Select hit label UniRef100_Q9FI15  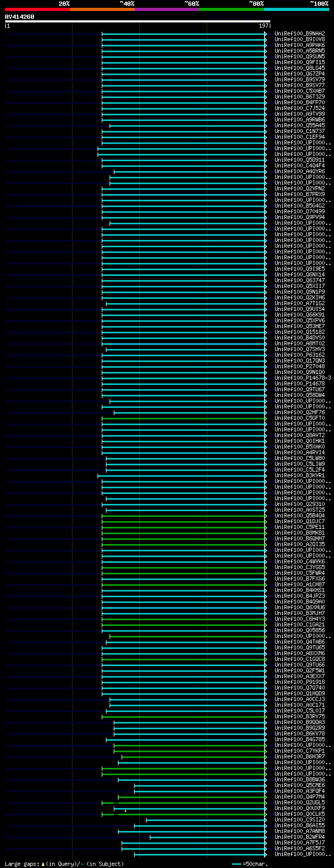(300, 62)
